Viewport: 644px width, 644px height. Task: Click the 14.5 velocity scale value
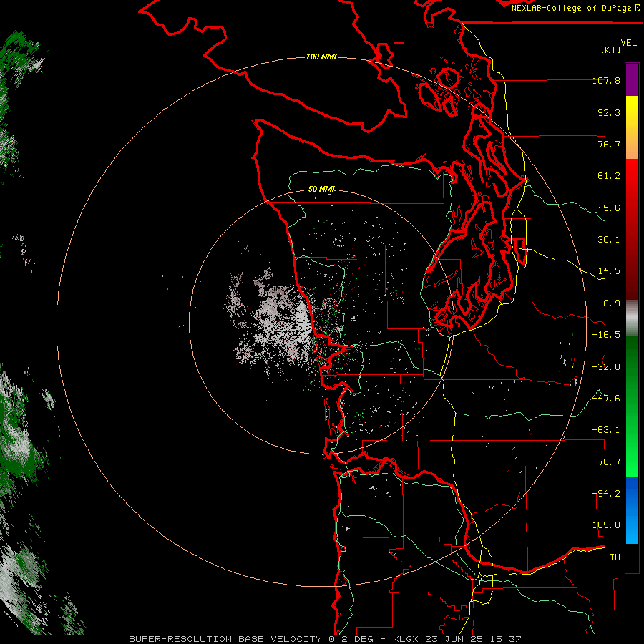(x=609, y=271)
